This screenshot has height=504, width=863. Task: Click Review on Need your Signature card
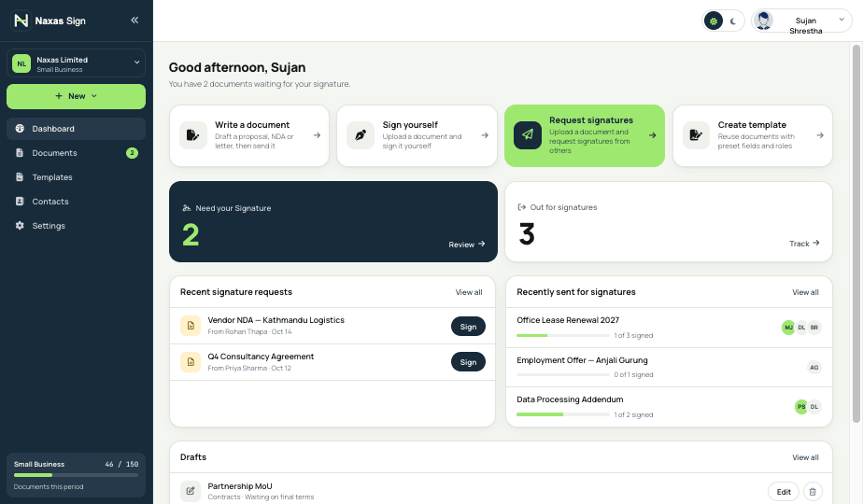[x=467, y=245]
